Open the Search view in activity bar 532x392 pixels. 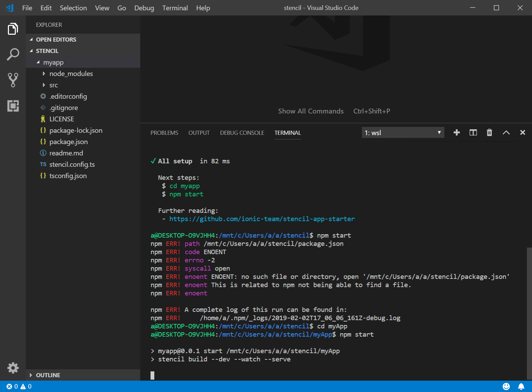pyautogui.click(x=13, y=54)
